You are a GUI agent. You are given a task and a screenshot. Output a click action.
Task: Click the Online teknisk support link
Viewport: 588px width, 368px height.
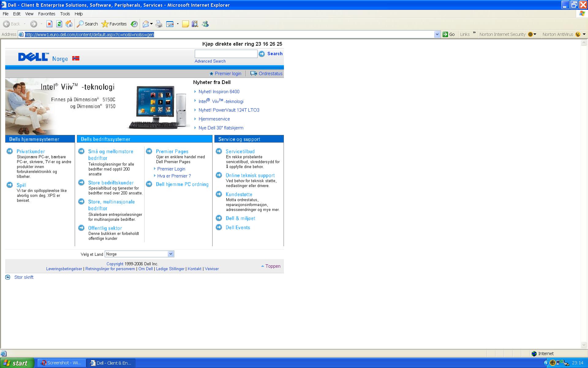(250, 175)
